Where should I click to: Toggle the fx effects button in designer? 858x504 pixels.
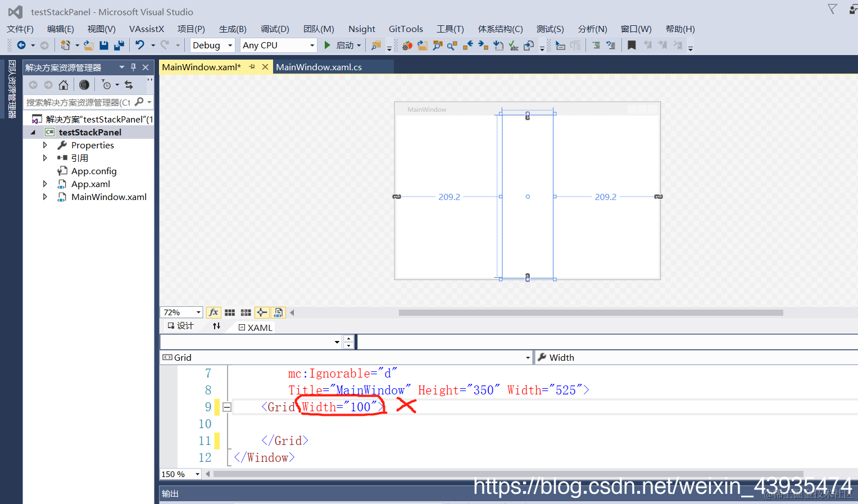click(x=214, y=312)
